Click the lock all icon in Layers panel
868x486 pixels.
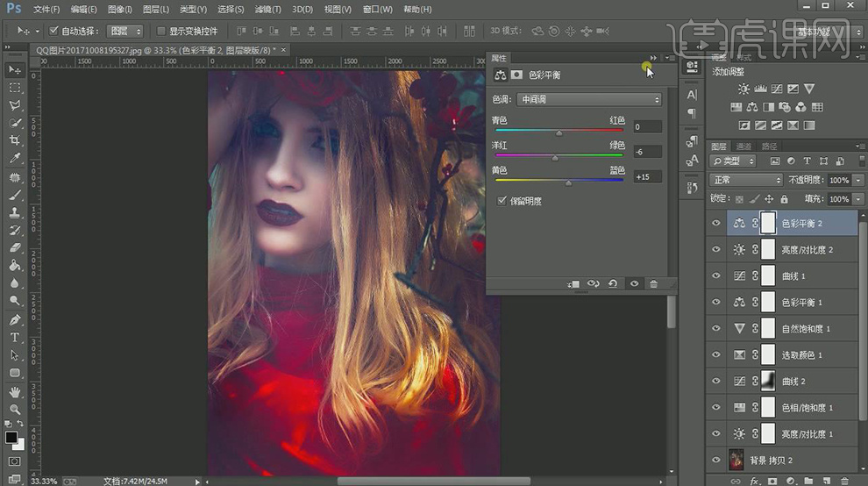[x=782, y=199]
